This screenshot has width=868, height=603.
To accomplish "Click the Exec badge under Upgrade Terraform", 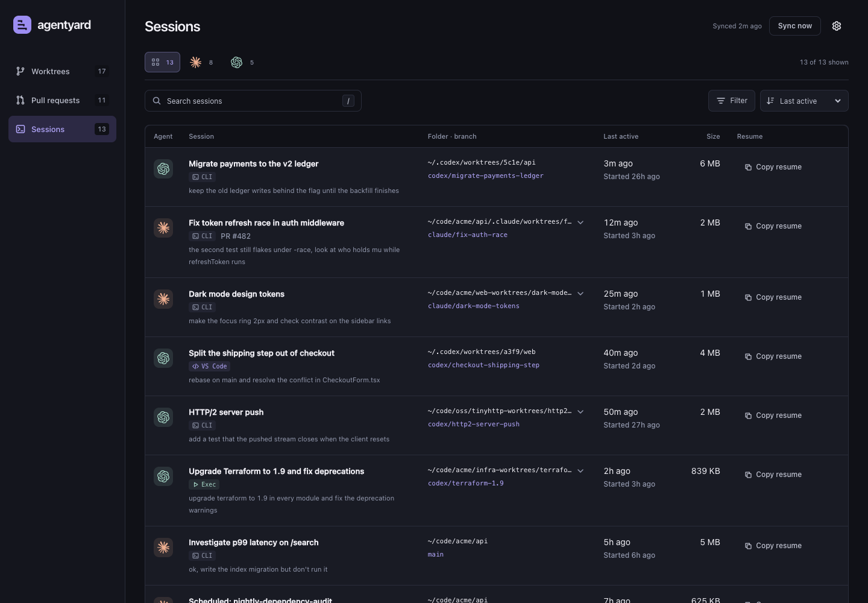I will (204, 484).
